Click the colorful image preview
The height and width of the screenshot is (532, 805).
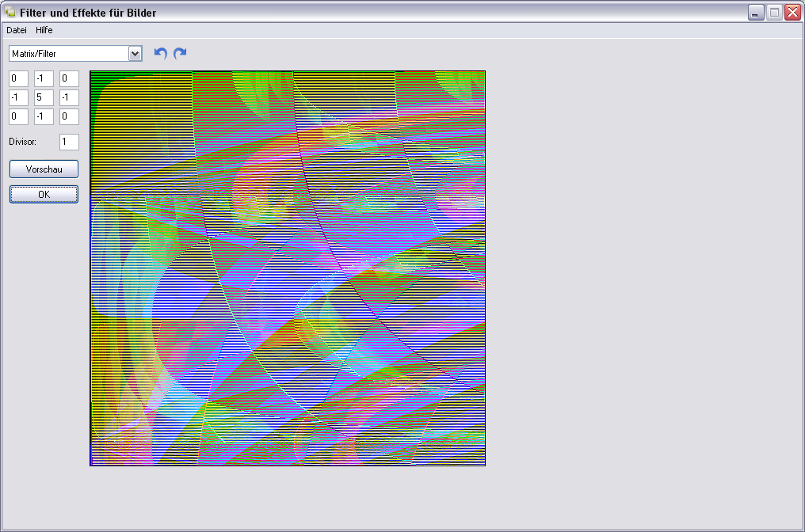point(288,268)
